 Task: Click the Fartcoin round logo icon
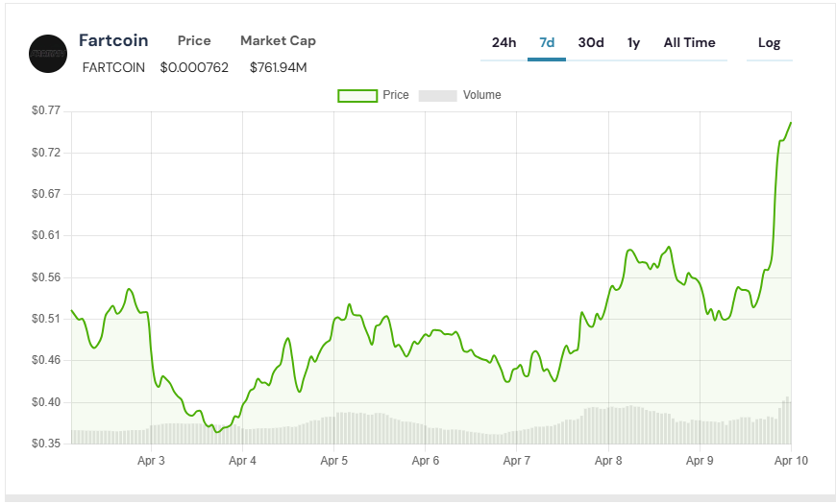coord(48,54)
